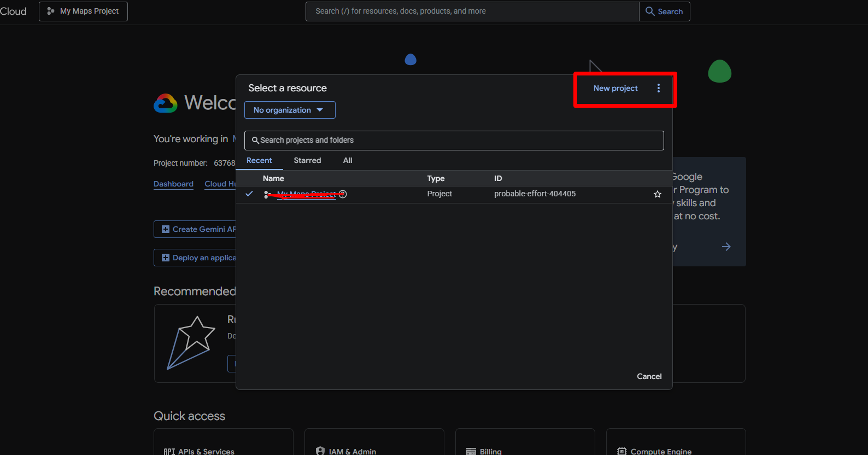868x455 pixels.
Task: Open the Cloud Hub link behind the dialog
Action: (220, 184)
